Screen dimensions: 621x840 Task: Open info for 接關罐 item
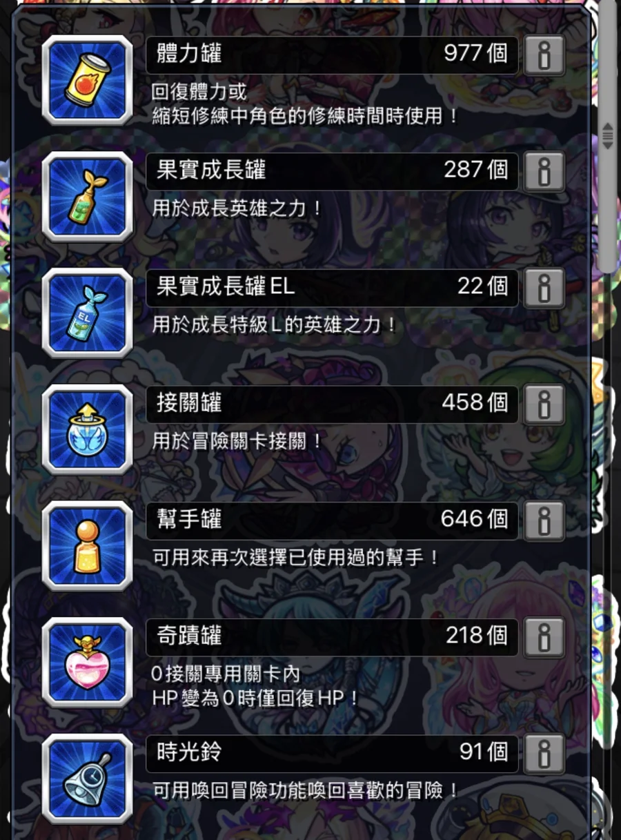[x=544, y=404]
